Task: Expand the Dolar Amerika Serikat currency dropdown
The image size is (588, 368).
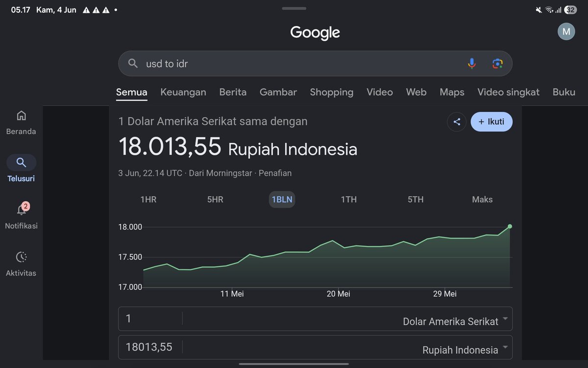Action: [x=455, y=321]
